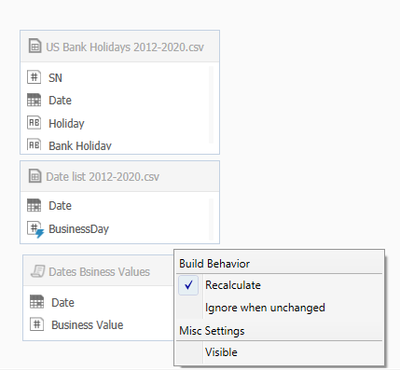Click the calendar icon beside Date in Date list table
The height and width of the screenshot is (370, 400).
click(34, 205)
